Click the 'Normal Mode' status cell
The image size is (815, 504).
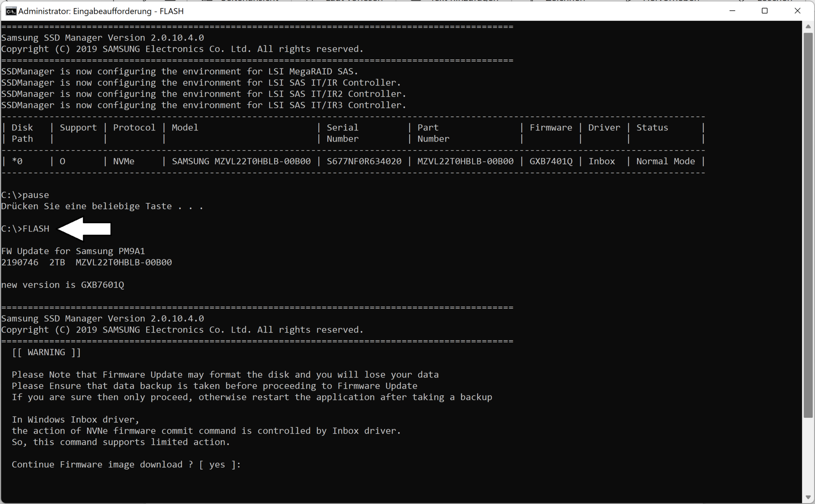(x=665, y=161)
